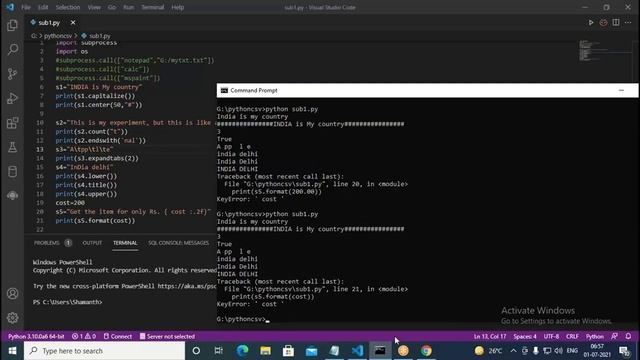
Task: Switch to the OUTPUT panel tab
Action: tap(92, 243)
